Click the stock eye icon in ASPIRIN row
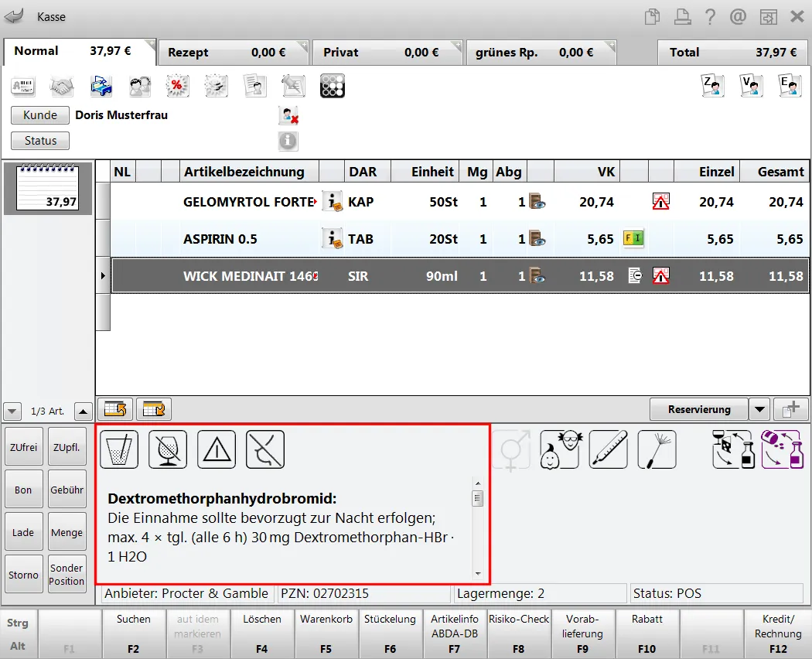This screenshot has width=812, height=659. (537, 238)
